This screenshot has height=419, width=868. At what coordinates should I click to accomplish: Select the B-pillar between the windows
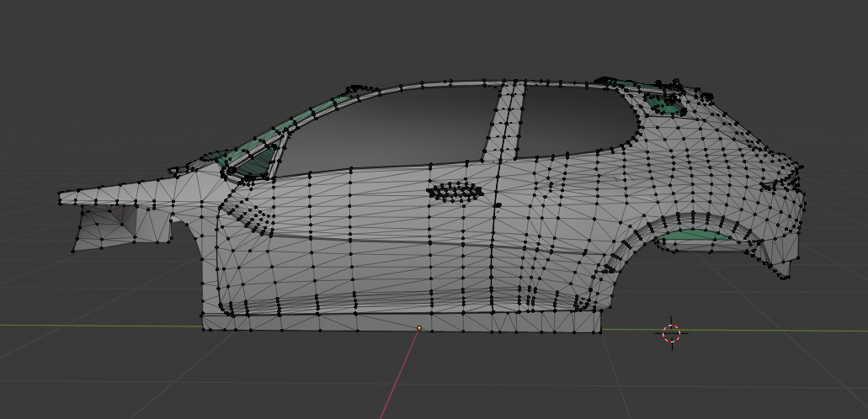[505, 122]
